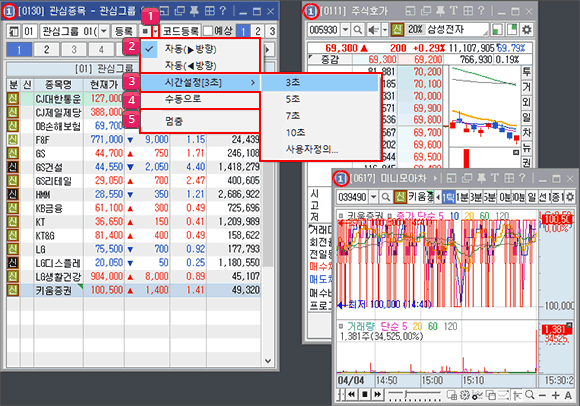Click the minus zoom out icon in chart bar
This screenshot has width=580, height=406.
[x=542, y=395]
